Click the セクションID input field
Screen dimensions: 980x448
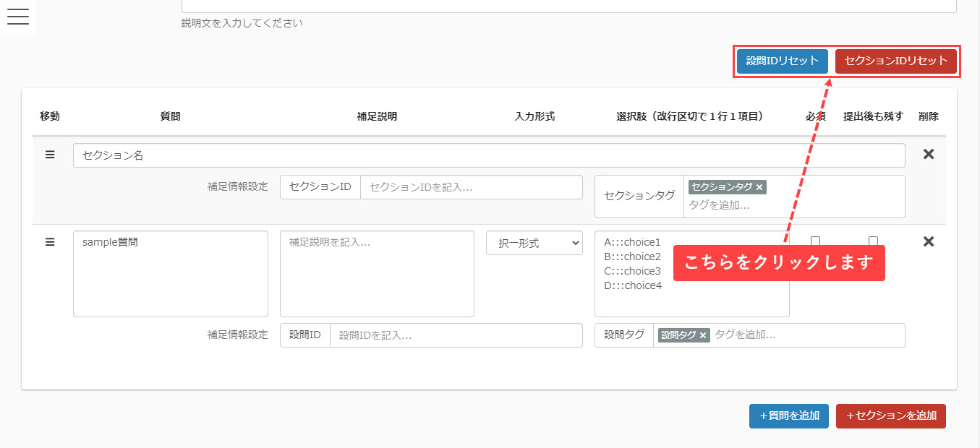point(471,187)
